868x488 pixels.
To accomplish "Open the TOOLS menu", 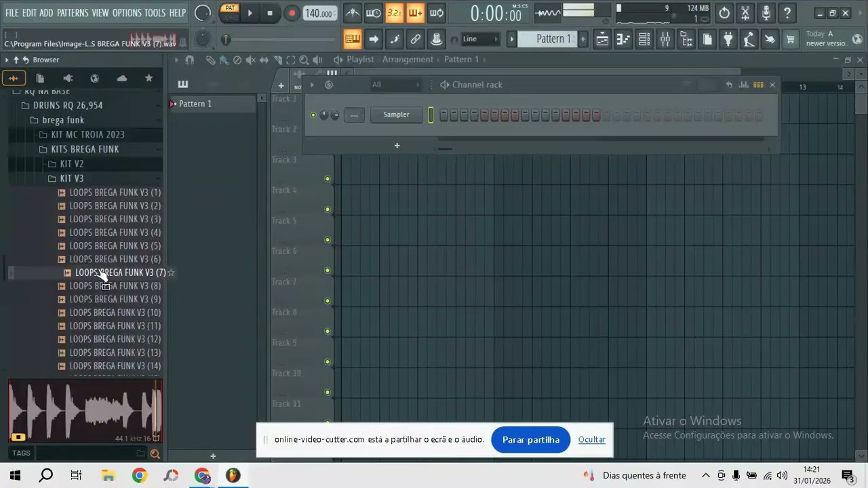I will click(155, 13).
